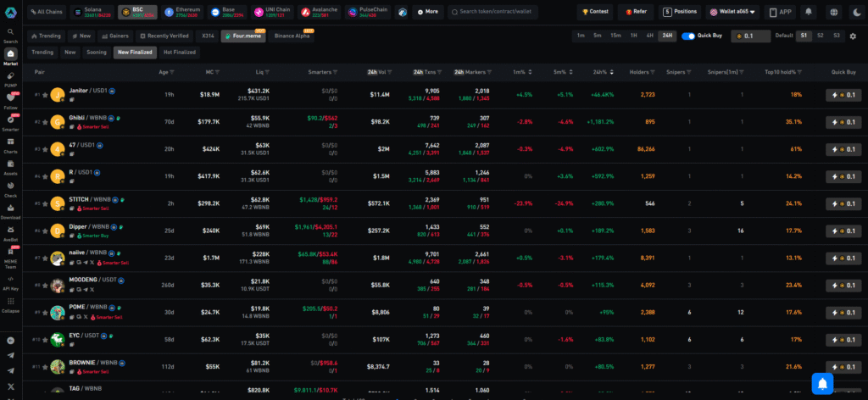Quick buy 0.1 on the naiive row
868x400 pixels.
coord(843,258)
